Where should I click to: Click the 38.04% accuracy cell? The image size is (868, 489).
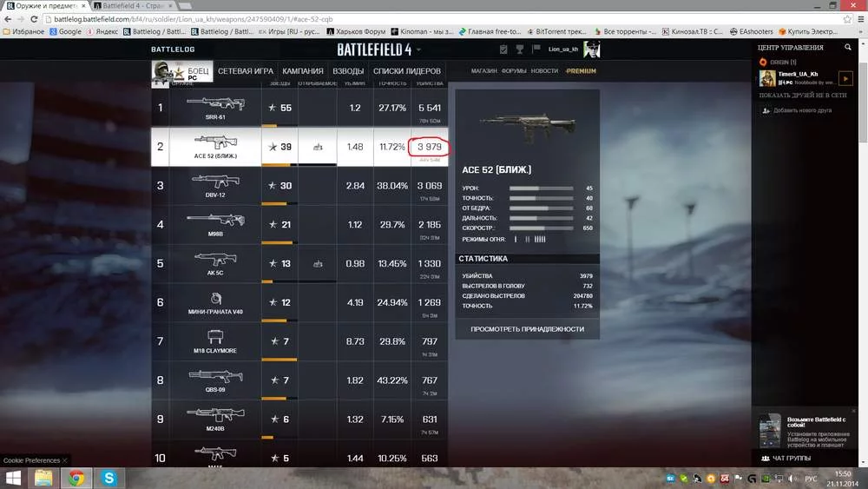(392, 186)
